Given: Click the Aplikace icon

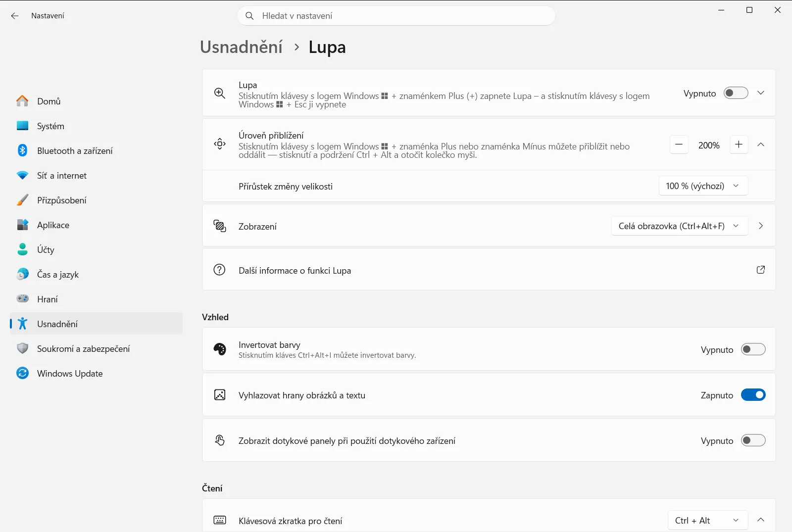Looking at the screenshot, I should [x=22, y=225].
